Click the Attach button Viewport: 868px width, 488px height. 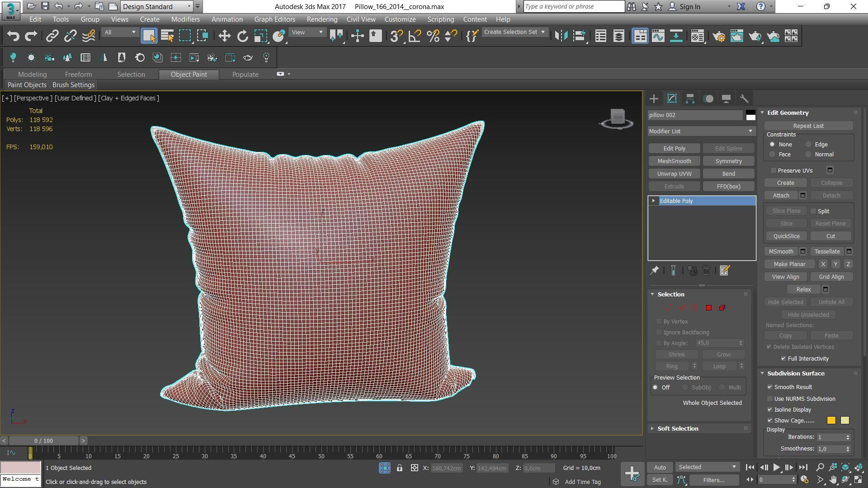[781, 196]
